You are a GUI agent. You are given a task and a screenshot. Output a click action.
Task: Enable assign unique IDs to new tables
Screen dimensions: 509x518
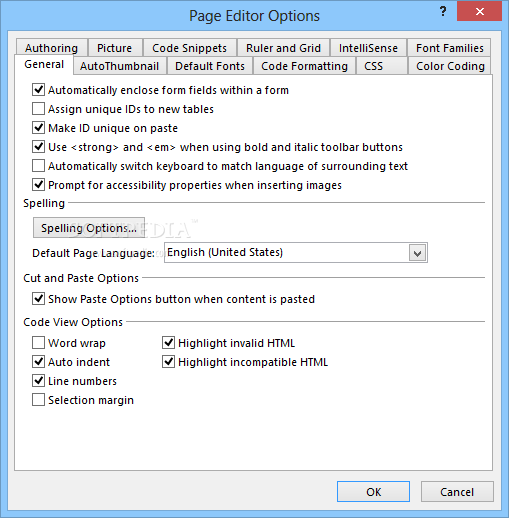38,109
